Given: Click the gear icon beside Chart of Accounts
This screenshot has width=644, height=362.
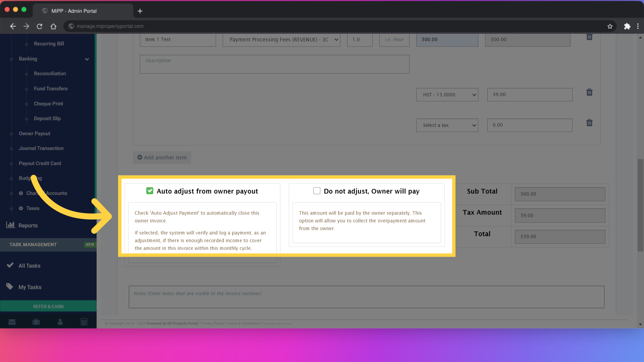Looking at the screenshot, I should [21, 193].
